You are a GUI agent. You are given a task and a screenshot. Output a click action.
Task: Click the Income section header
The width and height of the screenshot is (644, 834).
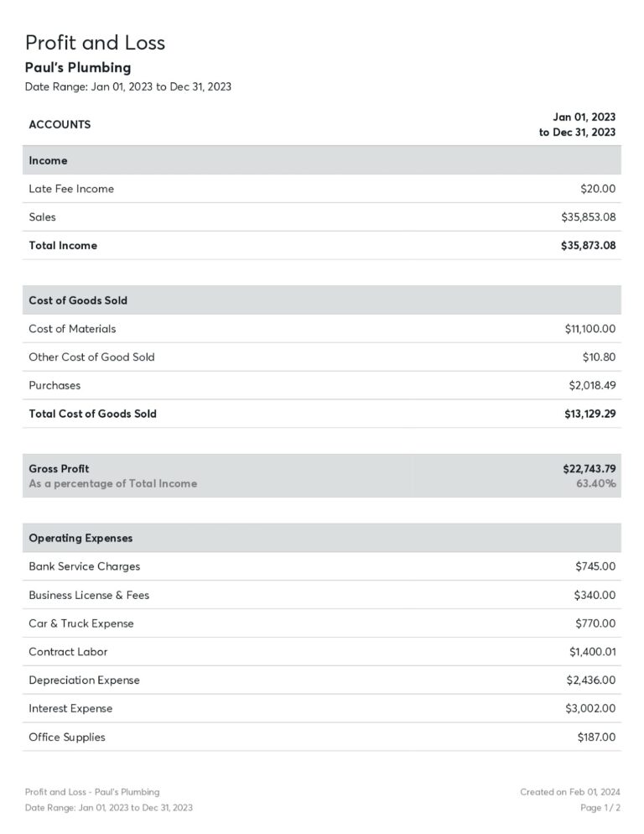(48, 160)
